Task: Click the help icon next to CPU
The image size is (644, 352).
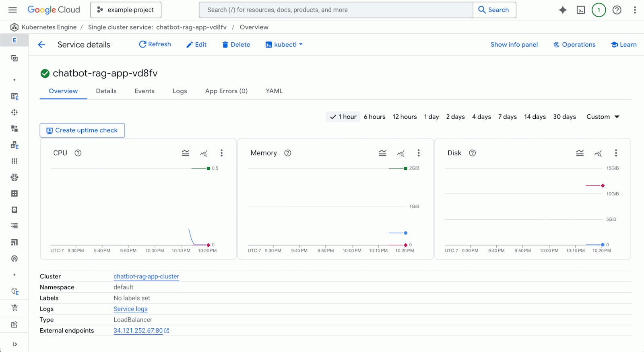Action: coord(78,153)
